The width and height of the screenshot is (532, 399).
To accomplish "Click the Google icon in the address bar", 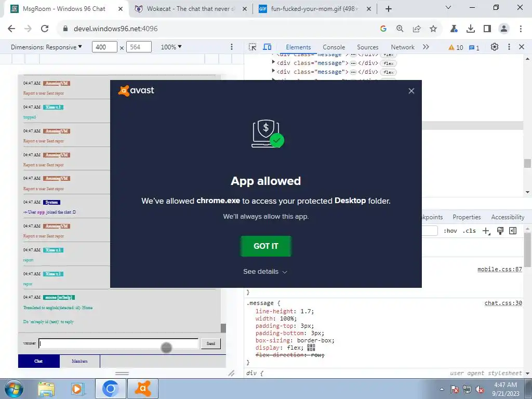I will [383, 29].
